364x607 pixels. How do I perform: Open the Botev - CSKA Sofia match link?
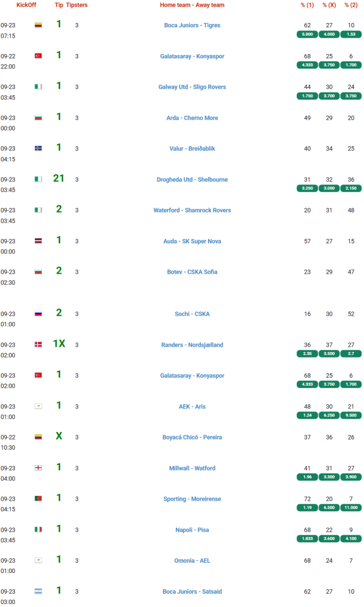click(192, 272)
